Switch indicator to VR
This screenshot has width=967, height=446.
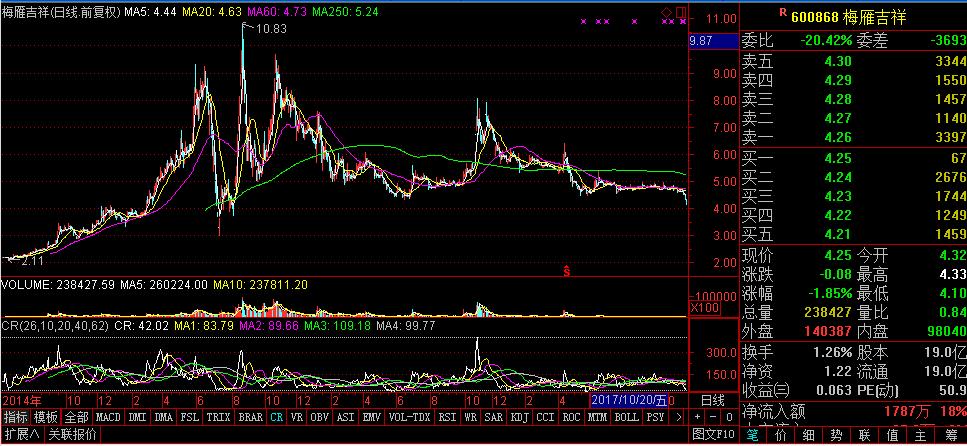click(x=297, y=417)
